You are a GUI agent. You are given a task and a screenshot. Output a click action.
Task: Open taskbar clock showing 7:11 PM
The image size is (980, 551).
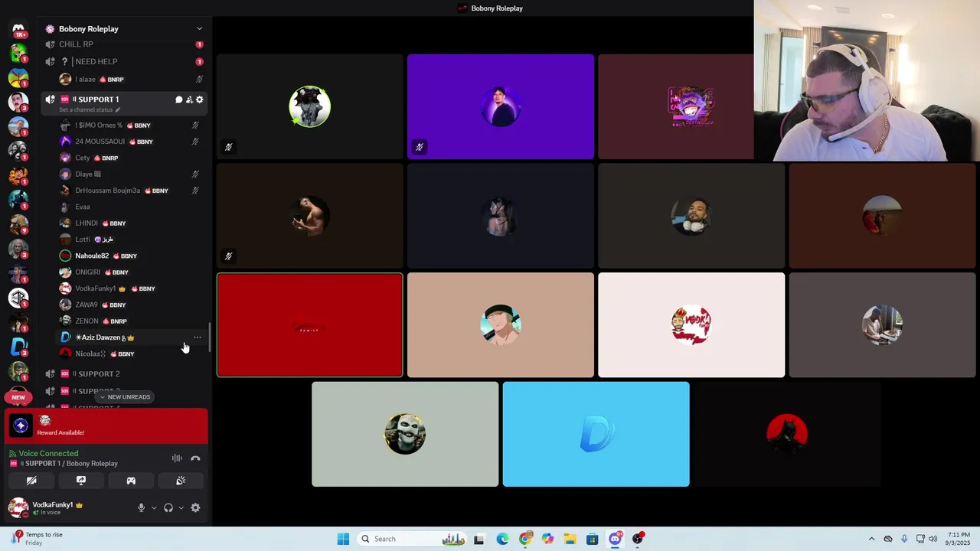[x=959, y=539]
